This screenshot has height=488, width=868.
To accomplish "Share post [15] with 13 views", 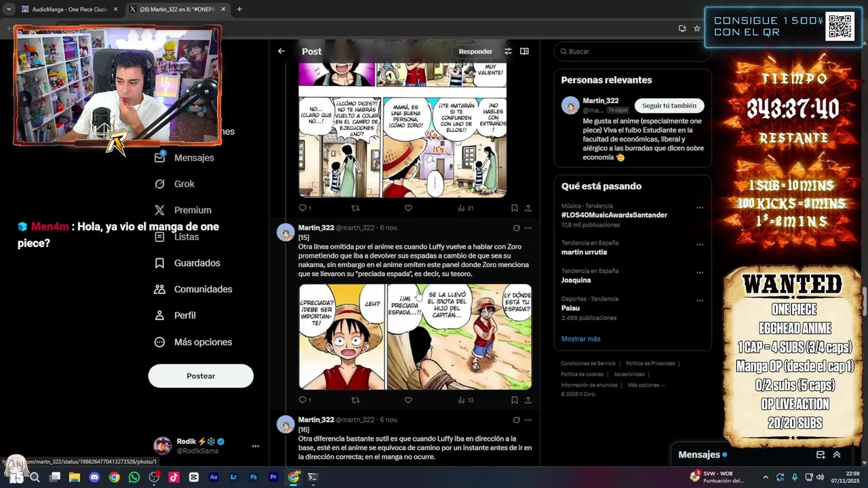I will [x=528, y=400].
